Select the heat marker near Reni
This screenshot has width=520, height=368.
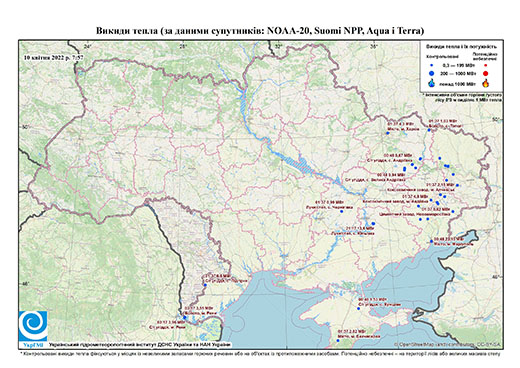pyautogui.click(x=185, y=318)
